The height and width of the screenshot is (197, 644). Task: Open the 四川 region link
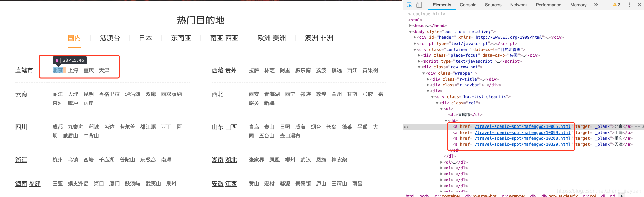21,127
